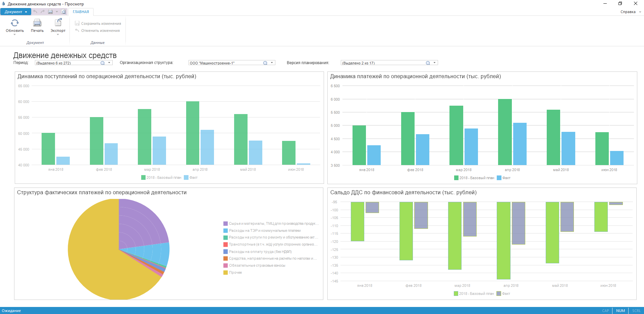Image resolution: width=644 pixels, height=314 pixels.
Task: Click the Печать printer icon in ribbon
Action: point(37,23)
